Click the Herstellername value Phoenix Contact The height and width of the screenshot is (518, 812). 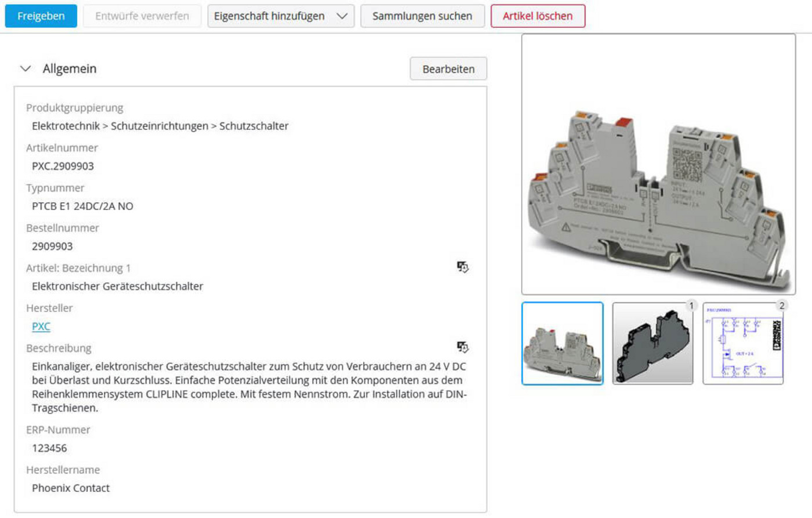[71, 488]
